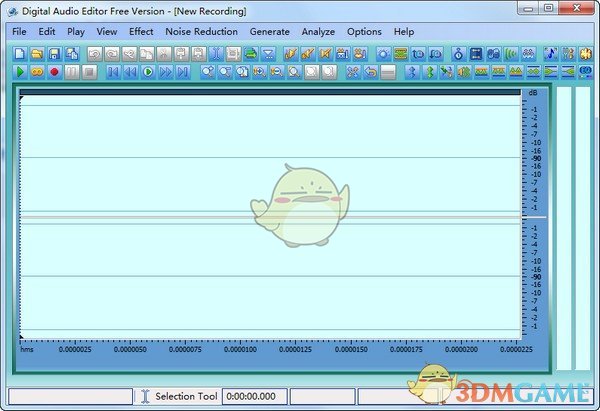This screenshot has height=411, width=600.
Task: Click the sun-shaped effect icon in toolbar
Action: pos(383,54)
